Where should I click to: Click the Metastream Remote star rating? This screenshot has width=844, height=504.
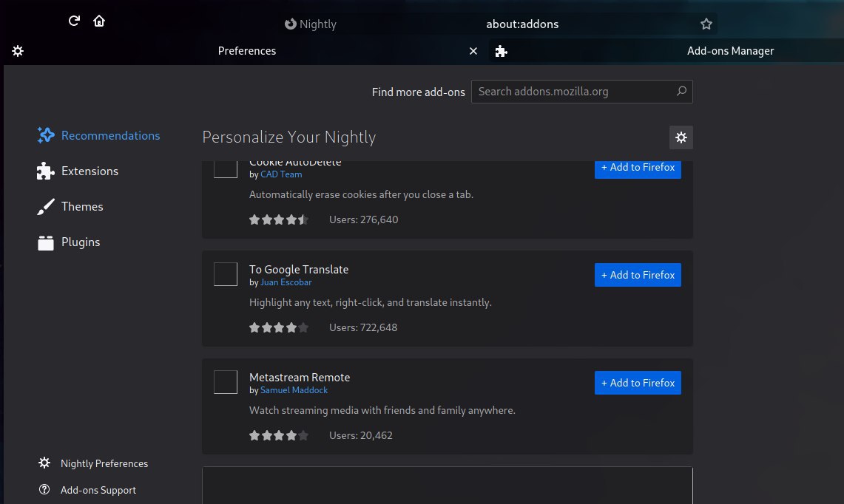(279, 436)
